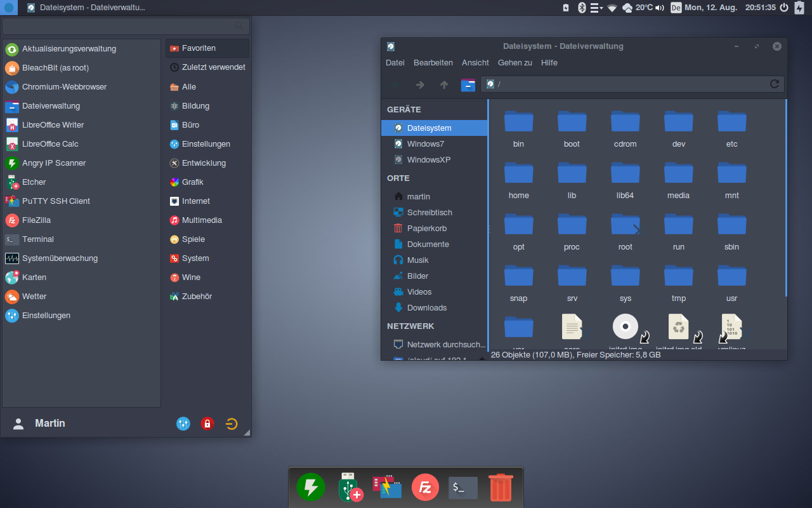Open Netzwerk durchsuchen in sidebar

pos(435,345)
